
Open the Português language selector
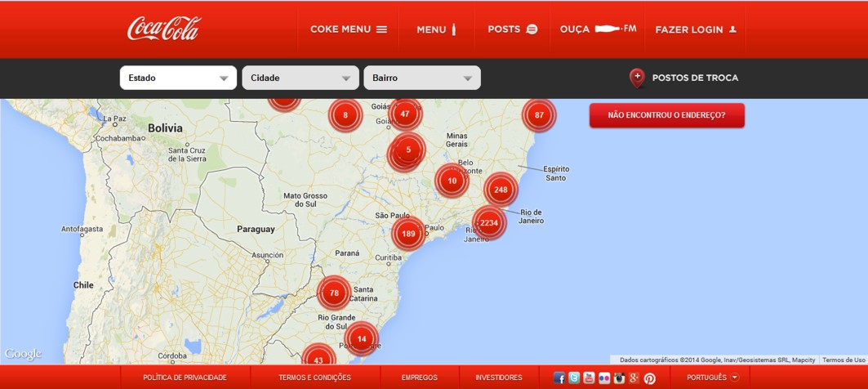click(x=713, y=378)
